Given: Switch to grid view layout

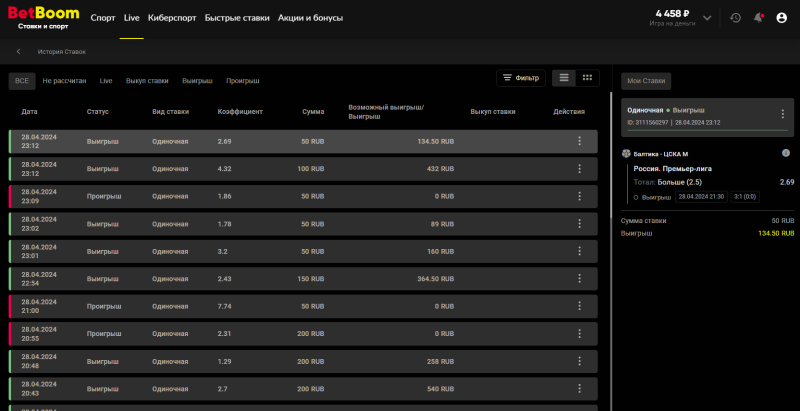Looking at the screenshot, I should click(587, 78).
